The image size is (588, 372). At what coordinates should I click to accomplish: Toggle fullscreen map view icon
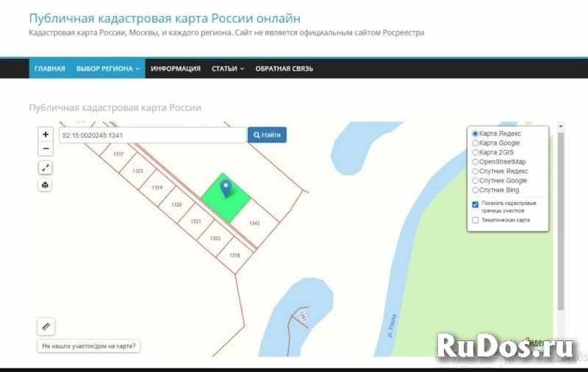tap(46, 168)
